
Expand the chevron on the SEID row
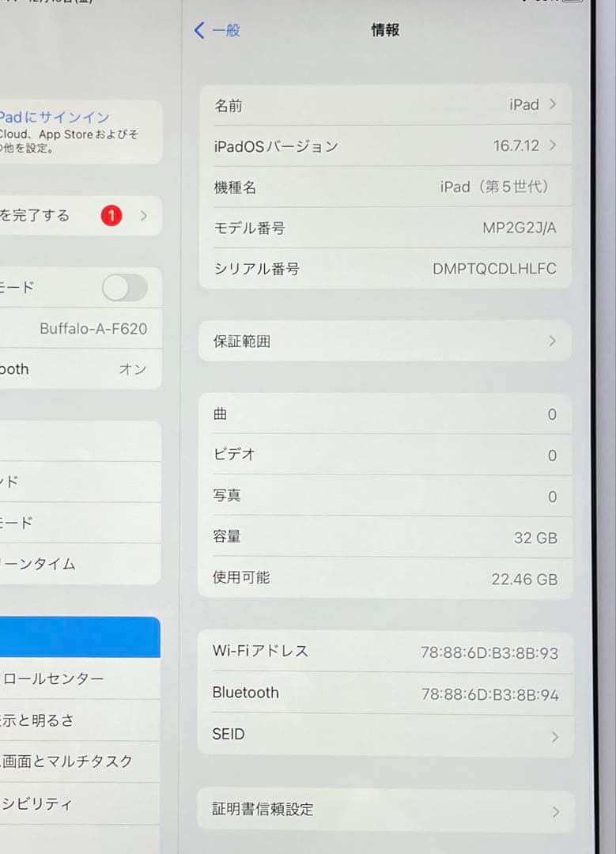point(555,737)
